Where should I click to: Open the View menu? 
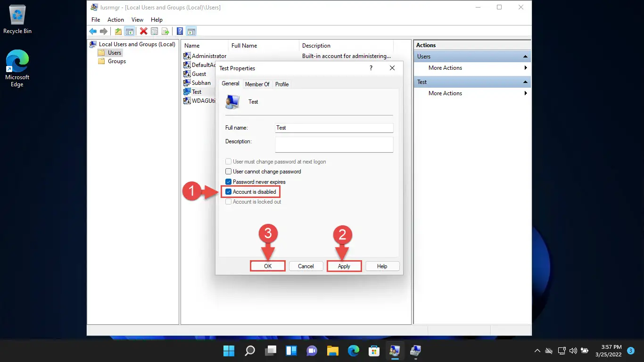coord(137,20)
